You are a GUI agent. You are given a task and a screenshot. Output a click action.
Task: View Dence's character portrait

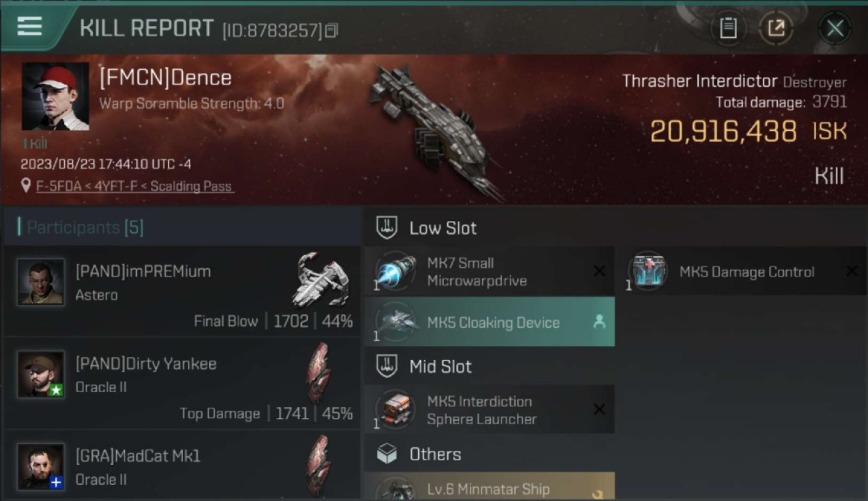[55, 96]
